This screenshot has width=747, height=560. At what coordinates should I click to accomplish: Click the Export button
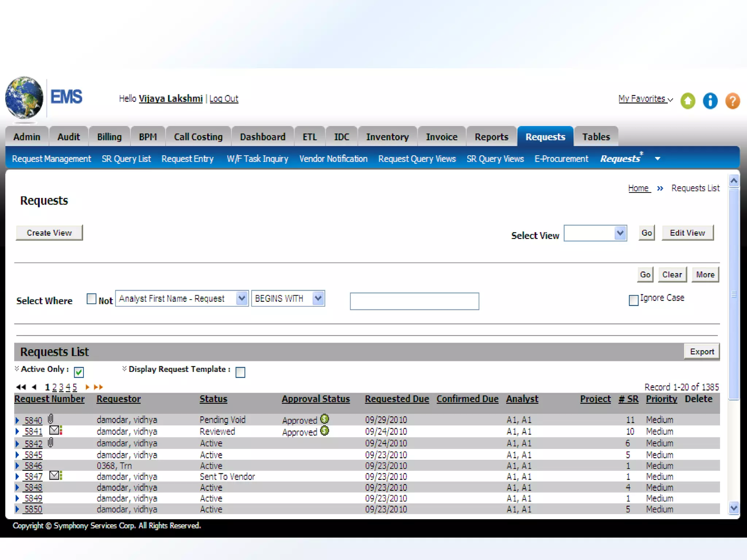pos(701,352)
